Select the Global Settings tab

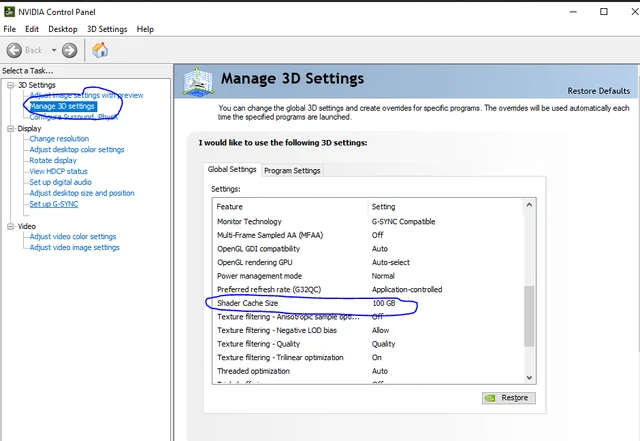[232, 169]
